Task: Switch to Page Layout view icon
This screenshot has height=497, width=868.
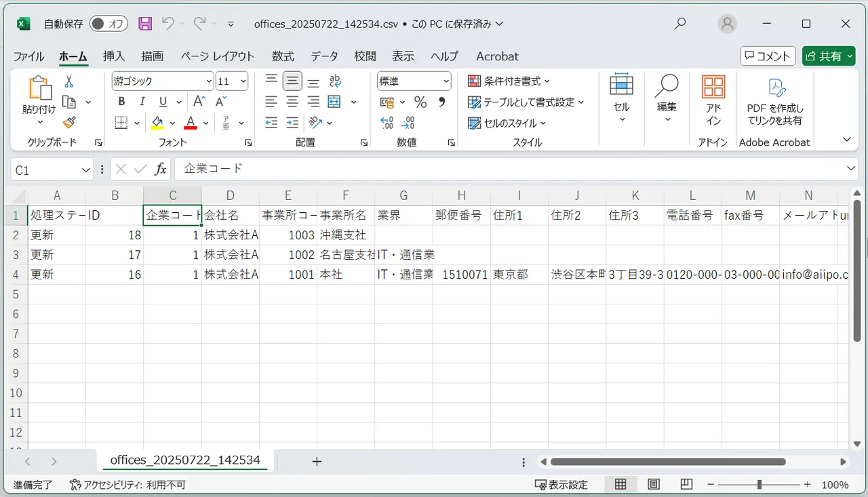Action: click(654, 485)
